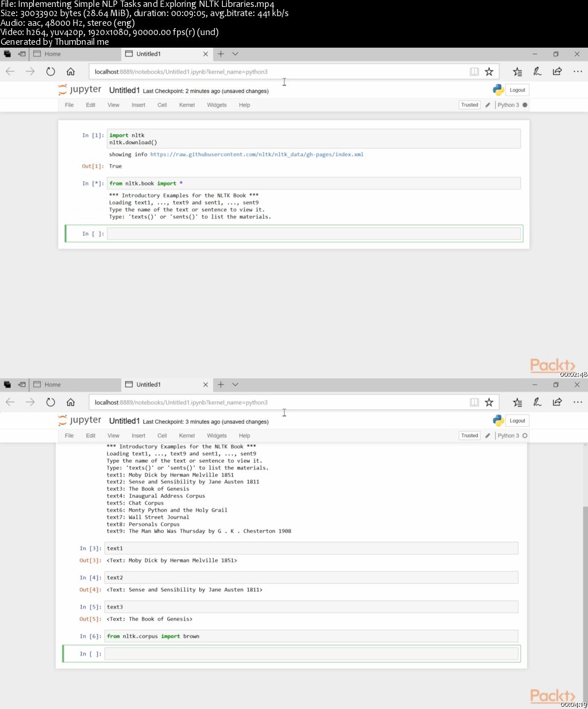
Task: Click the new tab plus icon in 00:02:48 frame
Action: [220, 54]
